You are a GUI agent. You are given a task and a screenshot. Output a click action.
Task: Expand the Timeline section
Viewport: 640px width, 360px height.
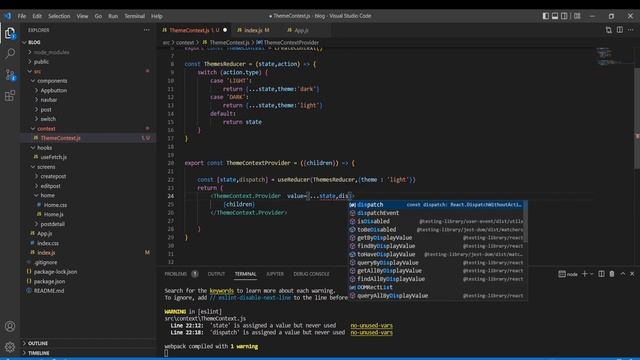88,353
